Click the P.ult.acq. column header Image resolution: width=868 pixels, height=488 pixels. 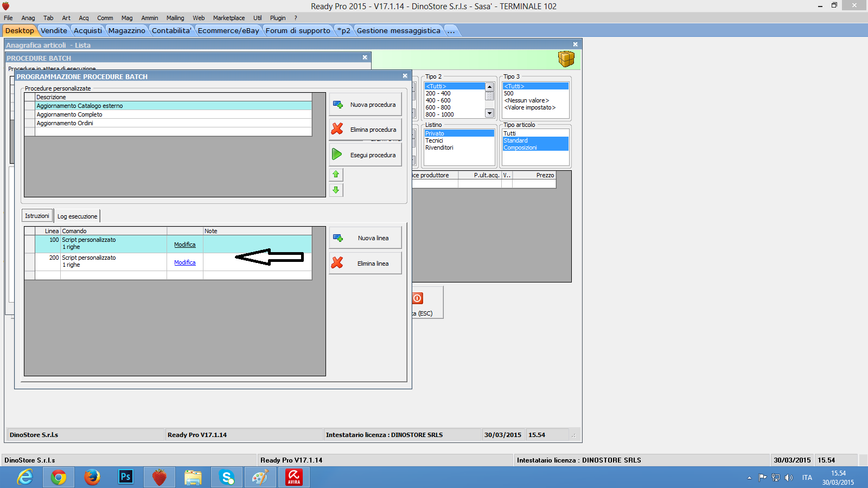click(480, 175)
